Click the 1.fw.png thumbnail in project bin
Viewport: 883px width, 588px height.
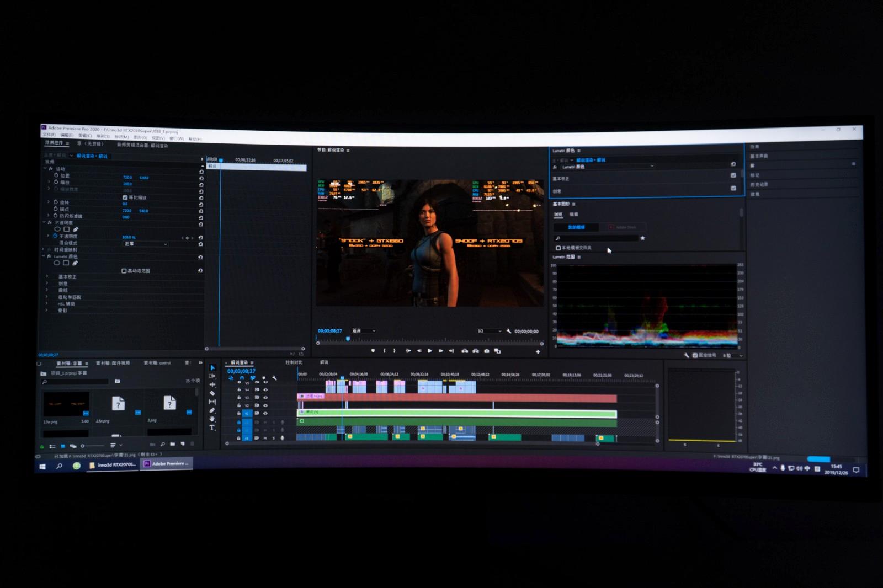pyautogui.click(x=66, y=404)
